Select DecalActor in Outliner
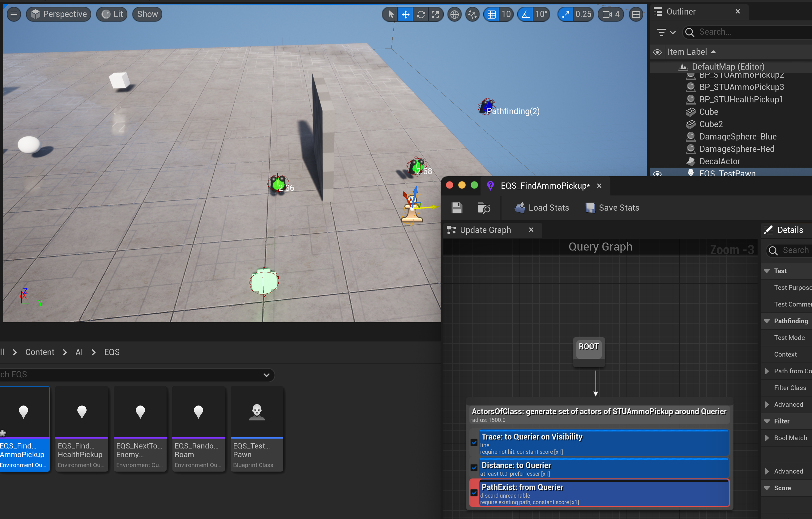 tap(719, 161)
